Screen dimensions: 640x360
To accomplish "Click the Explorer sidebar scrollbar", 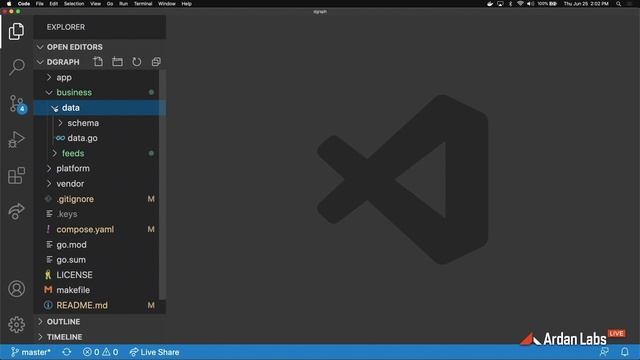I will coord(162,184).
